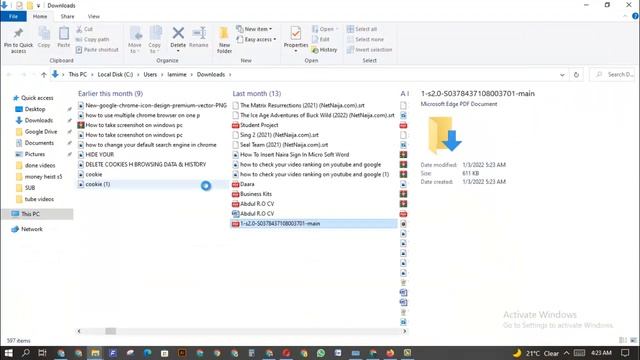Open address bar history dropdown
This screenshot has width=640, height=360.
pyautogui.click(x=562, y=75)
